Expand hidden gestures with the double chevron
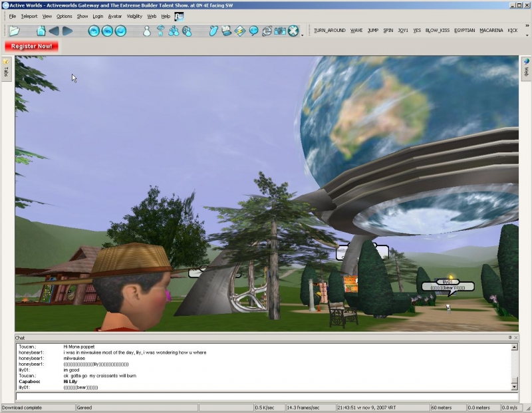The image size is (532, 413). pyautogui.click(x=527, y=27)
